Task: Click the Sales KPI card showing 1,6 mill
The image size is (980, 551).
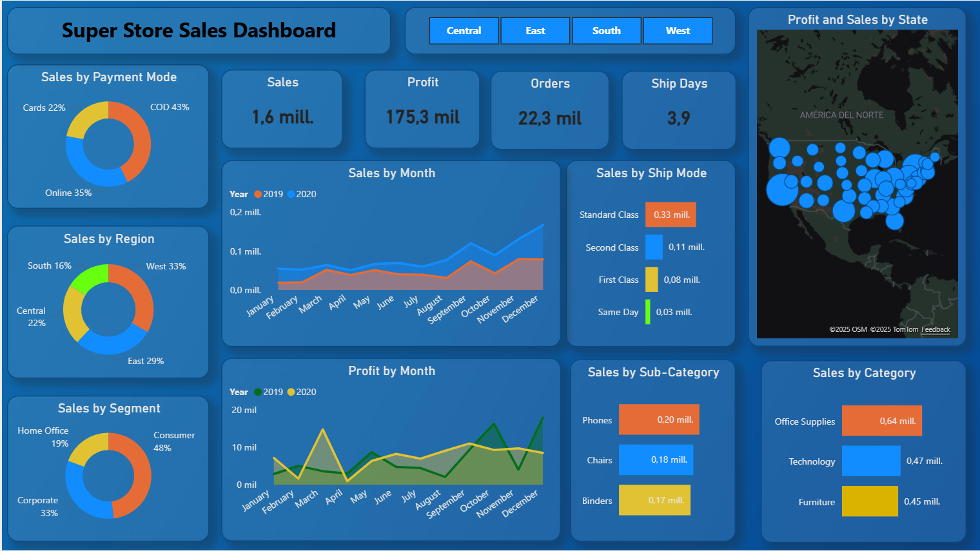Action: (282, 108)
